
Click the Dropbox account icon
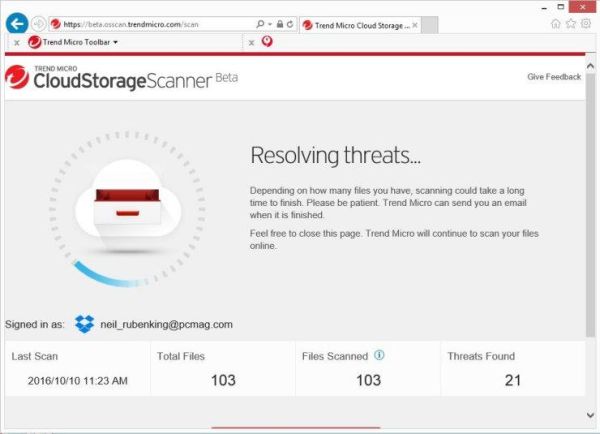(85, 324)
